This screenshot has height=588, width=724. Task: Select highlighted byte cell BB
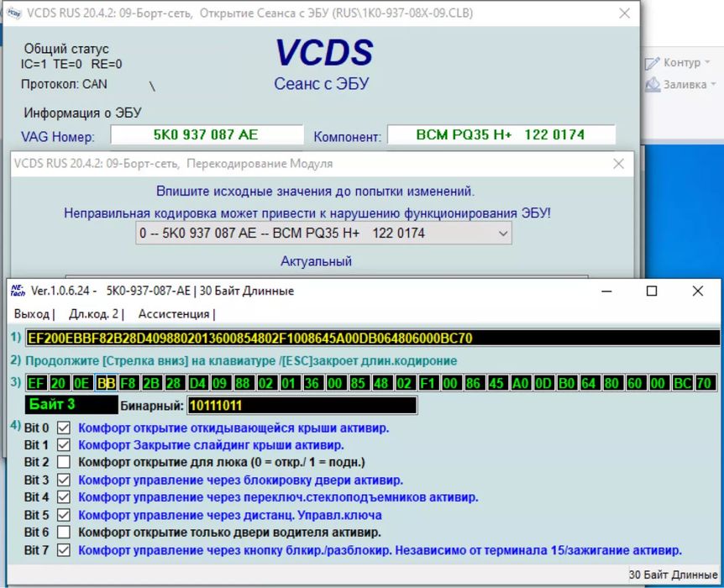point(106,383)
